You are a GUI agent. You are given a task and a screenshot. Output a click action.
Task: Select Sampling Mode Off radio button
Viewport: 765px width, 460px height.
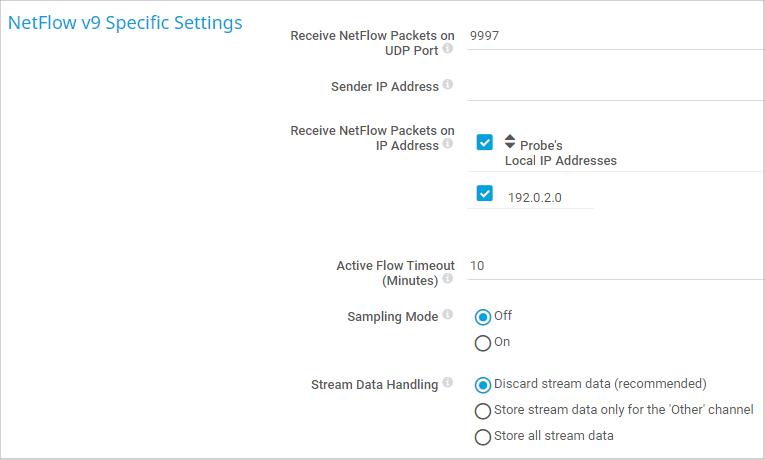click(x=483, y=317)
